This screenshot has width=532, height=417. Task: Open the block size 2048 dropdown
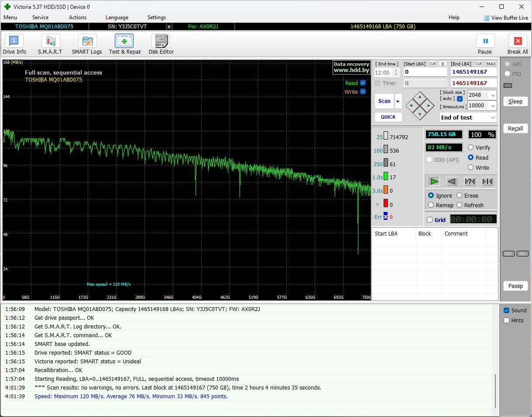(x=493, y=95)
